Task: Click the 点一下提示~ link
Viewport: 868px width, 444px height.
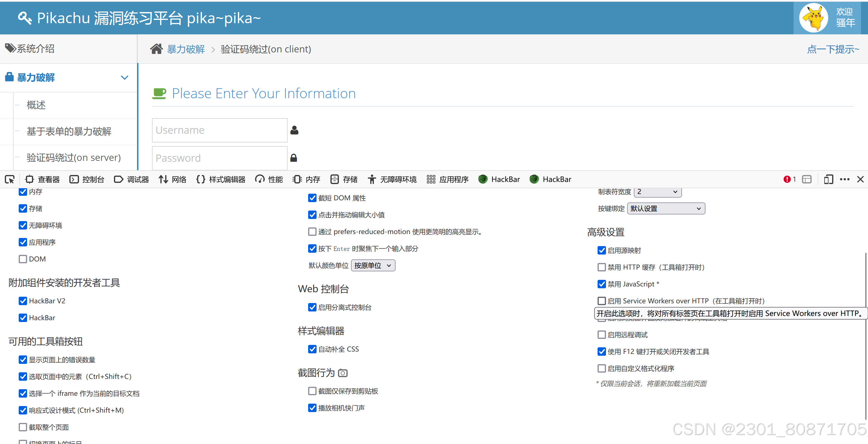Action: pos(833,49)
